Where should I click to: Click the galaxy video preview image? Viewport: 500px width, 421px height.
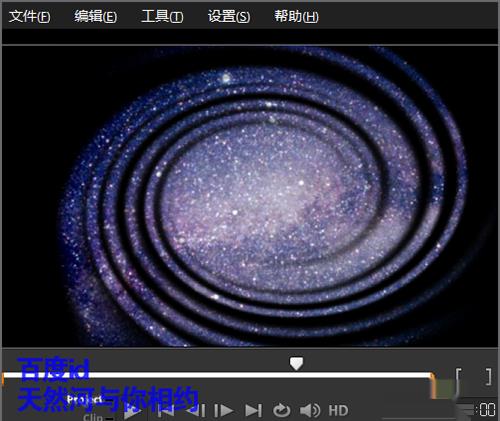[250, 196]
